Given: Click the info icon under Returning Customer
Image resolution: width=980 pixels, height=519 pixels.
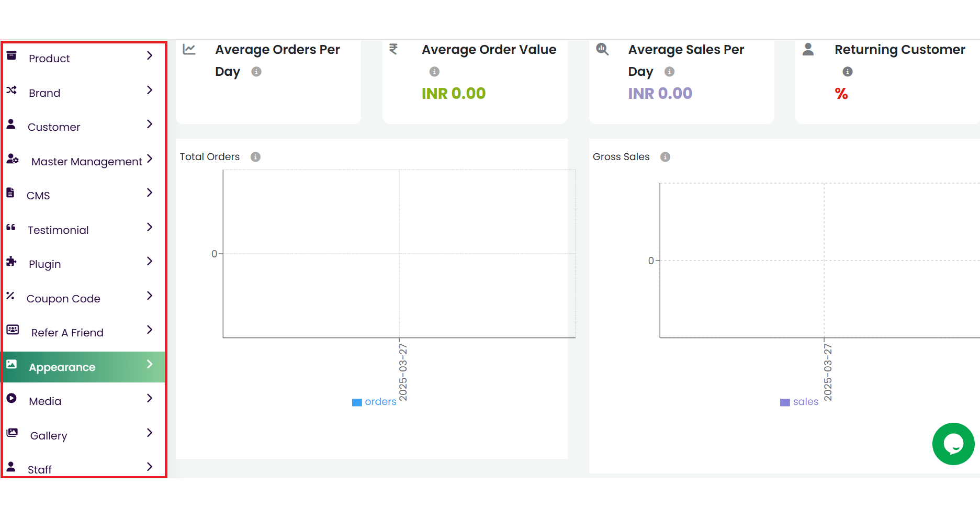Looking at the screenshot, I should [847, 72].
